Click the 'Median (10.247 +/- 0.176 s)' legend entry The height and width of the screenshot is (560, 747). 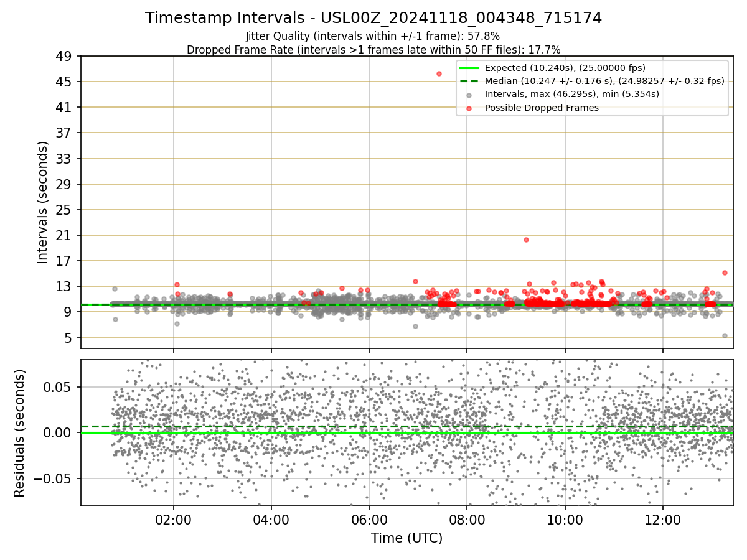pos(604,81)
